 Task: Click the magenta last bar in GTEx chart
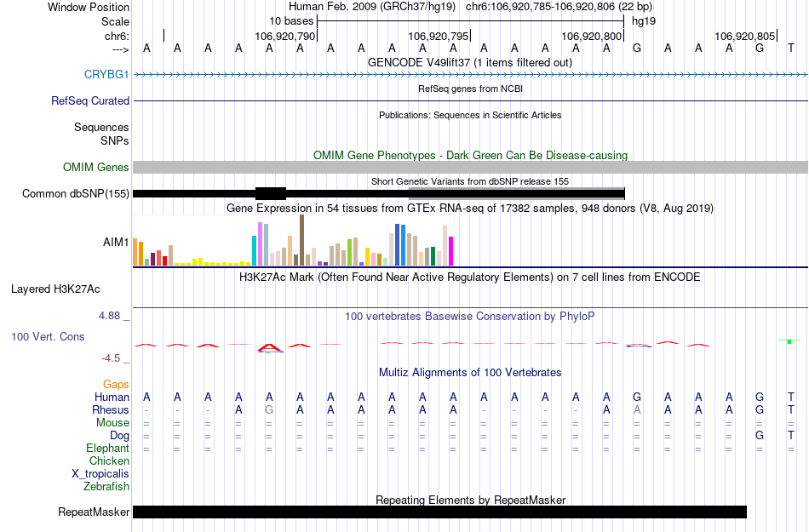(451, 251)
